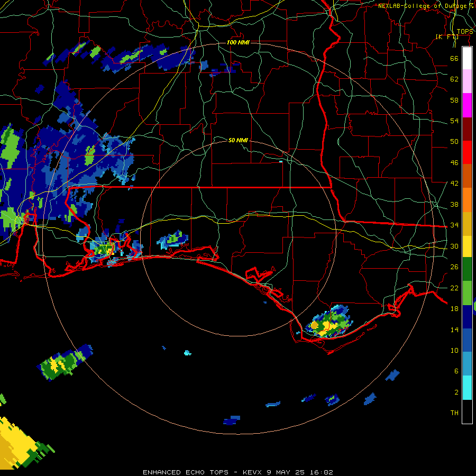This screenshot has height=476, width=476.
Task: Click the legend value '62'
Action: coord(454,79)
